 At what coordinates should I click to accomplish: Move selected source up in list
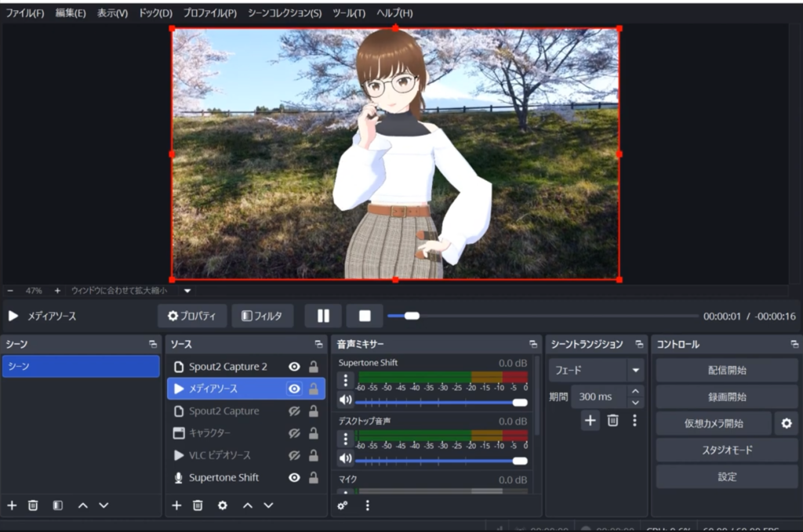[x=248, y=505]
